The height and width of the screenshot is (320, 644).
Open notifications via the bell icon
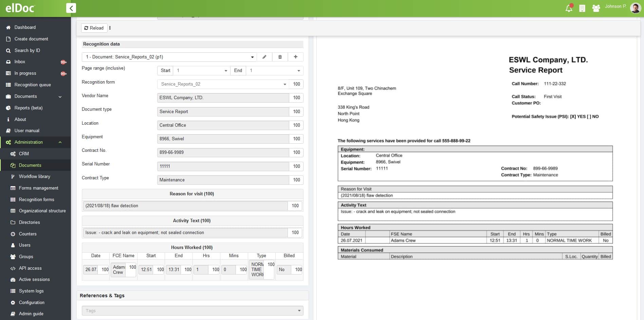point(569,8)
